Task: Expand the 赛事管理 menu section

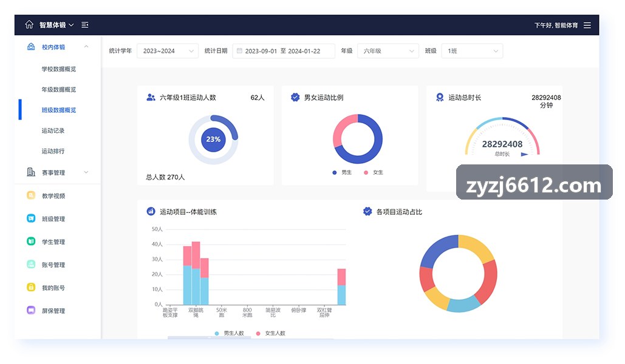Action: tap(86, 172)
